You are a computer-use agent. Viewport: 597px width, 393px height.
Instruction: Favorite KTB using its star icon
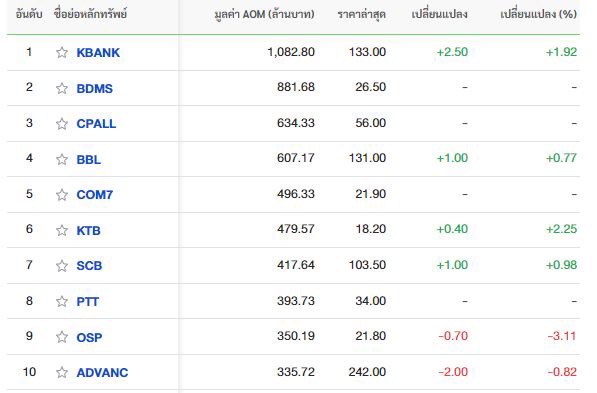point(62,230)
